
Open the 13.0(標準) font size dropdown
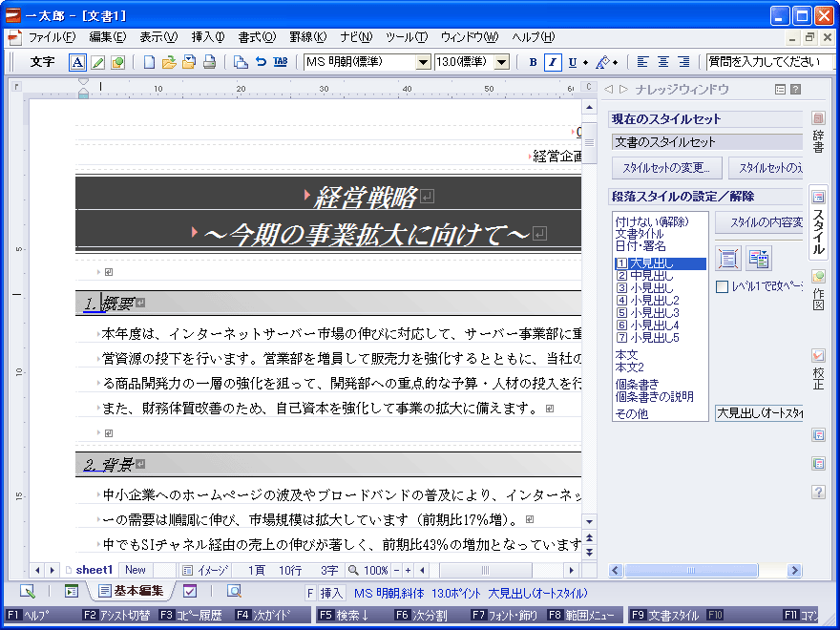(501, 61)
